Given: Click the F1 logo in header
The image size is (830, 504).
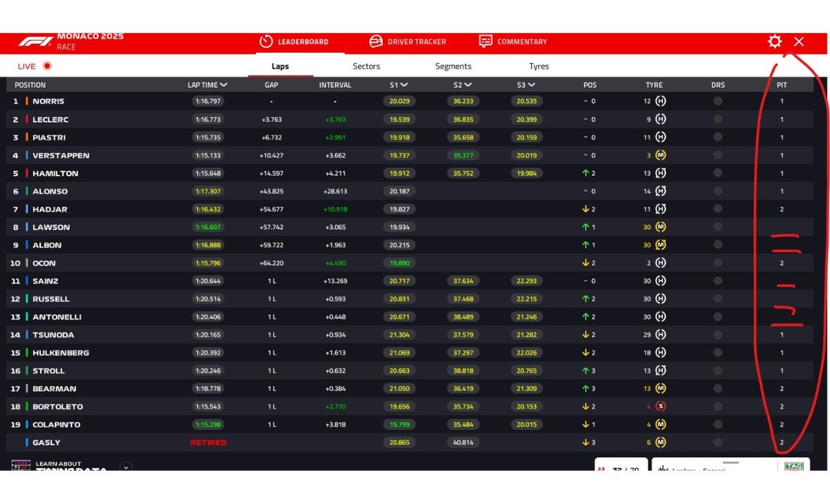Looking at the screenshot, I should tap(35, 41).
